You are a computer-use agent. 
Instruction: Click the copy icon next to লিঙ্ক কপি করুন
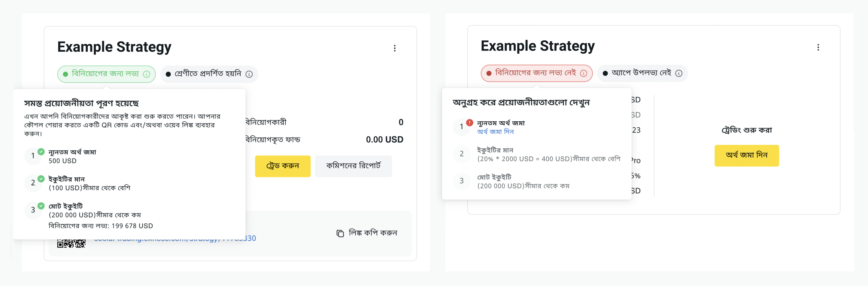coord(340,233)
